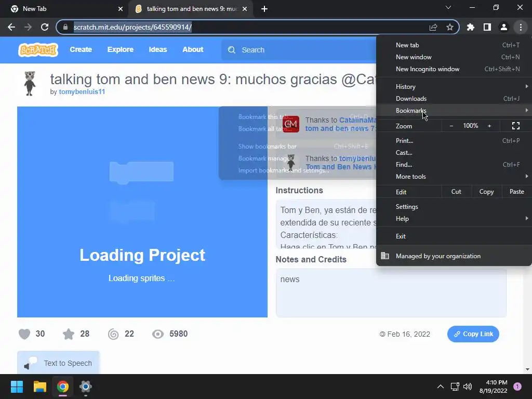Screen dimensions: 532x399
Task: Open the Windows Start button
Action: pos(17,387)
